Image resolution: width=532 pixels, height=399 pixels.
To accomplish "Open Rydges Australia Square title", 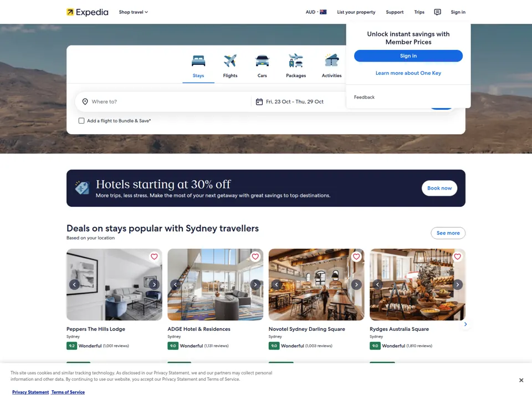I will [x=399, y=329].
